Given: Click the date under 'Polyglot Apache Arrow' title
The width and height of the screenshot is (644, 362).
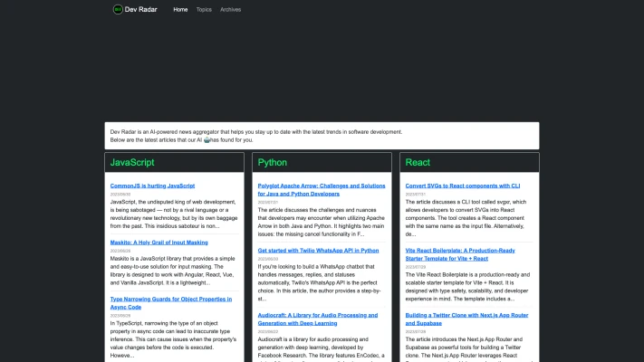Looking at the screenshot, I should pos(268,203).
